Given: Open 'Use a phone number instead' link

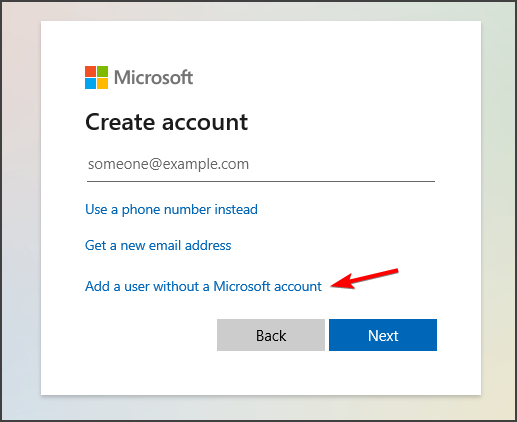Looking at the screenshot, I should coord(171,210).
